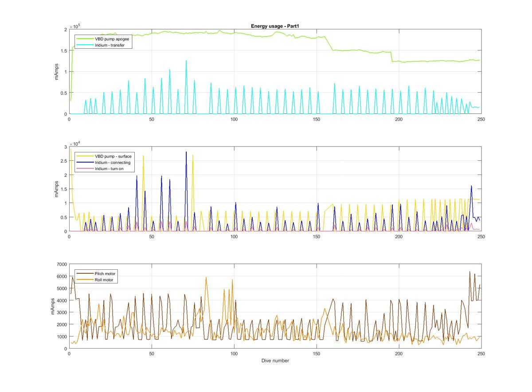Click brown line sample beside Pitch motor
Image resolution: width=532 pixels, height=392 pixels.
coord(86,274)
